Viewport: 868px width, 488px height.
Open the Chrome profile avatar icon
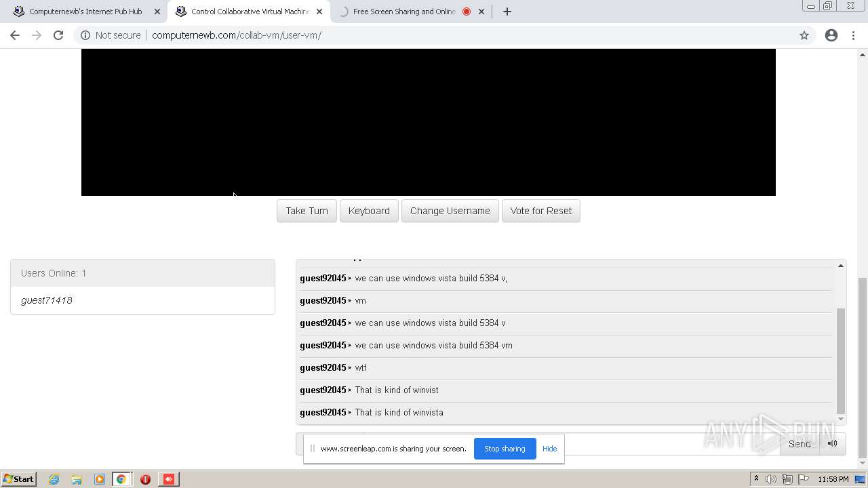click(x=831, y=35)
